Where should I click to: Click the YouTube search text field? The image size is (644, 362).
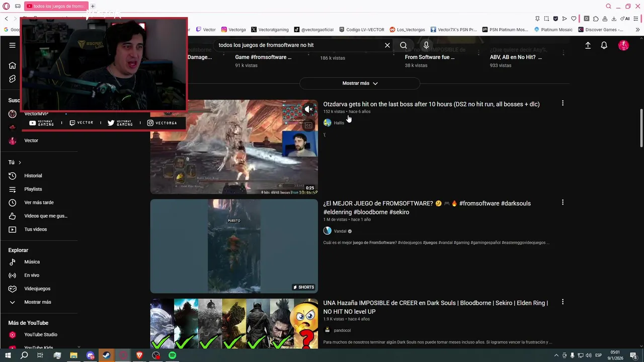coord(299,45)
